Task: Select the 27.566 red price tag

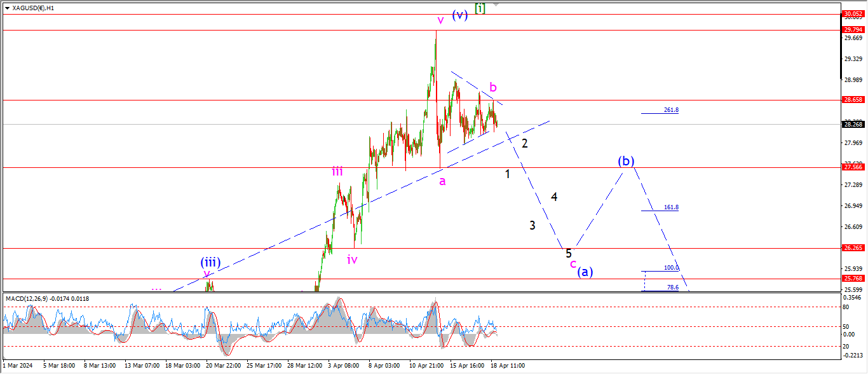Action: click(x=852, y=167)
